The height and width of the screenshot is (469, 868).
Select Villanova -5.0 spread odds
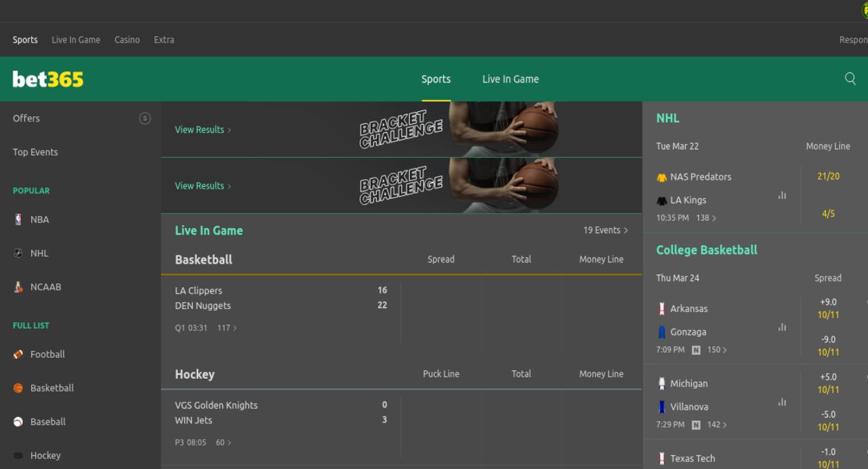coord(829,421)
